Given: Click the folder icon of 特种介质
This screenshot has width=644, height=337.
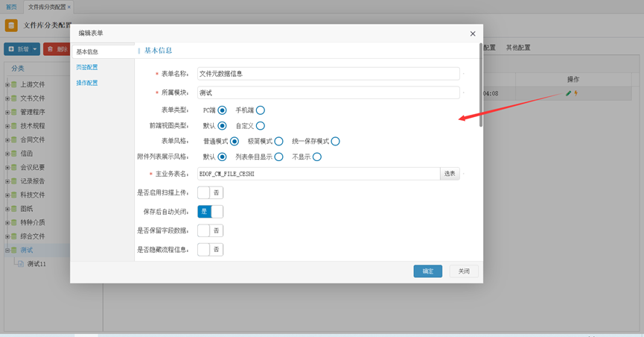Looking at the screenshot, I should click(x=14, y=223).
